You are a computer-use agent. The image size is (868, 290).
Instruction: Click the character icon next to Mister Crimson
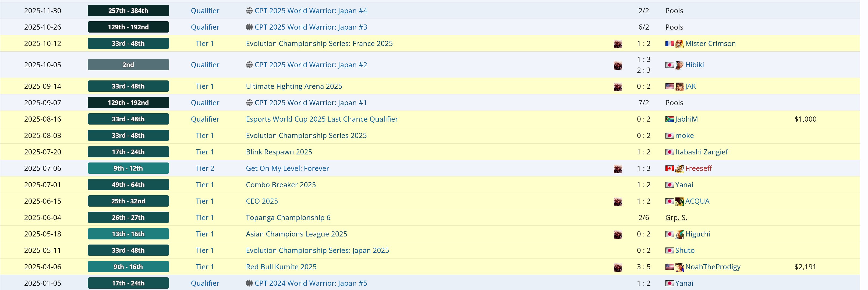point(679,44)
